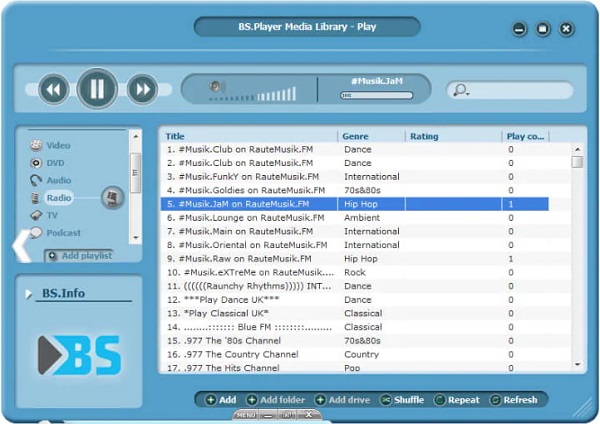Click the Add button in bottom toolbar
Viewport: 600px width, 424px height.
coord(221,400)
